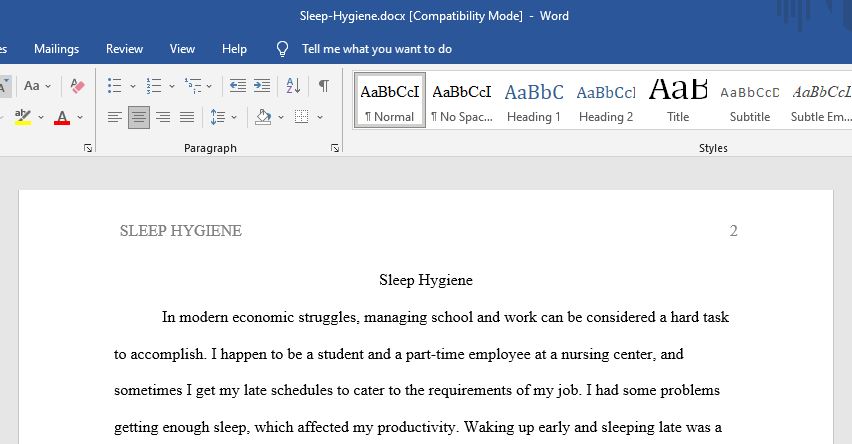Align text to the right
The width and height of the screenshot is (852, 444).
(163, 117)
